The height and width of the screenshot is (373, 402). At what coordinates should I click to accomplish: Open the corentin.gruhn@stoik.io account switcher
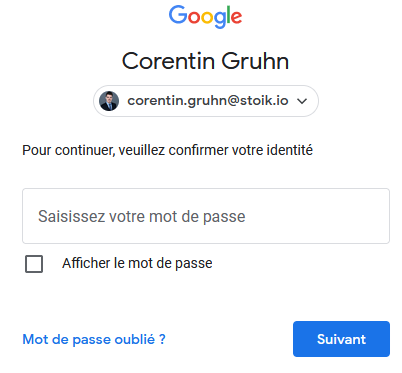click(x=206, y=101)
